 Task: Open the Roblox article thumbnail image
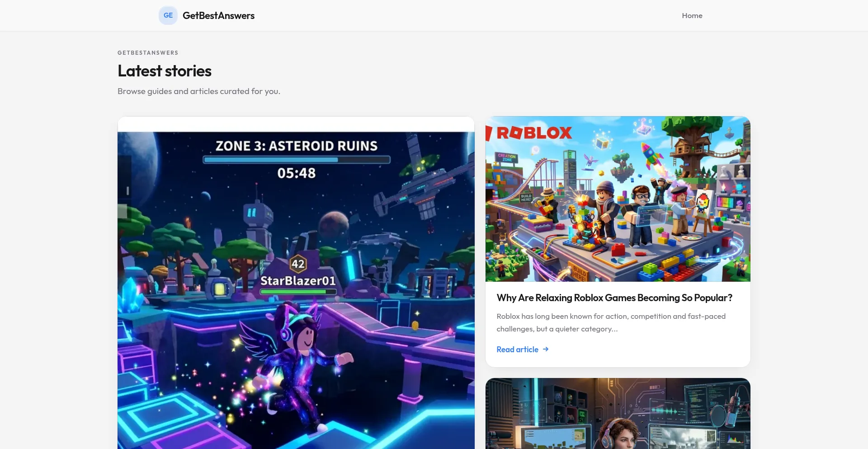pos(618,199)
